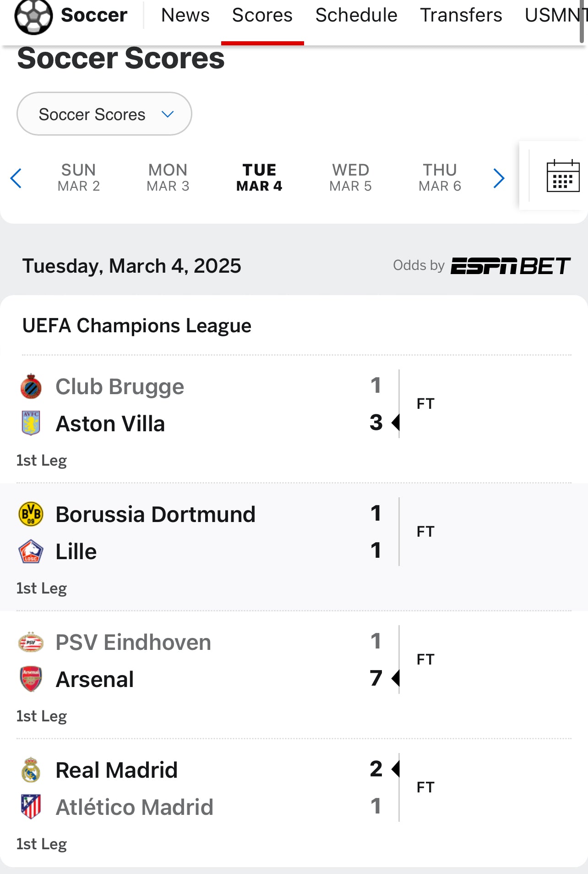Click the Arsenal team crest
This screenshot has height=874, width=588.
31,679
